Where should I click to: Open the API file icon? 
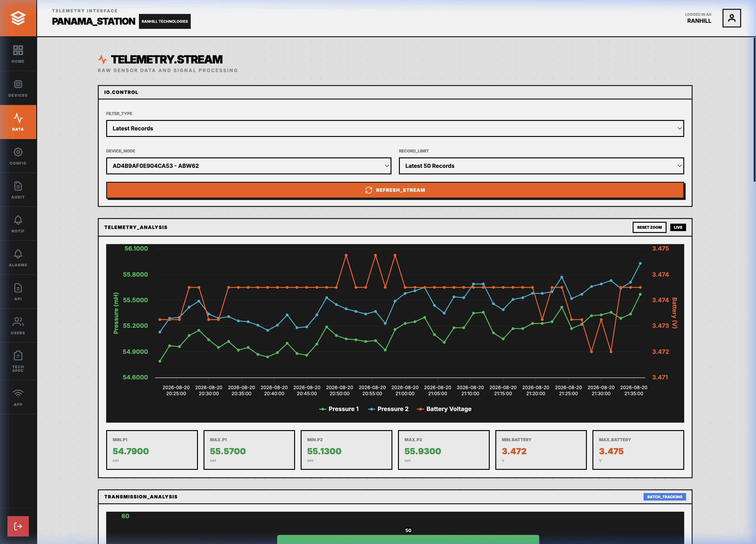[x=18, y=288]
